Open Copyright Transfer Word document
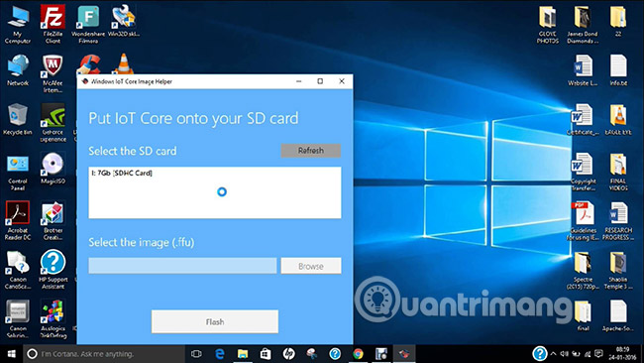This screenshot has width=644, height=363. (x=583, y=172)
